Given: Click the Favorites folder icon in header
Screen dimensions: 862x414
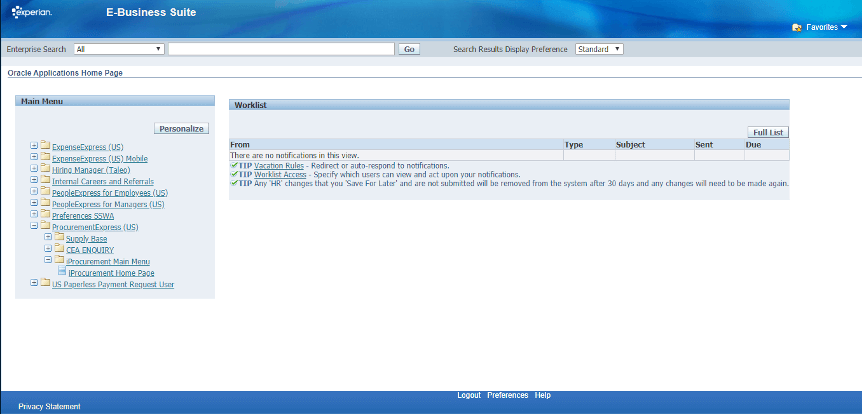Looking at the screenshot, I should point(796,28).
